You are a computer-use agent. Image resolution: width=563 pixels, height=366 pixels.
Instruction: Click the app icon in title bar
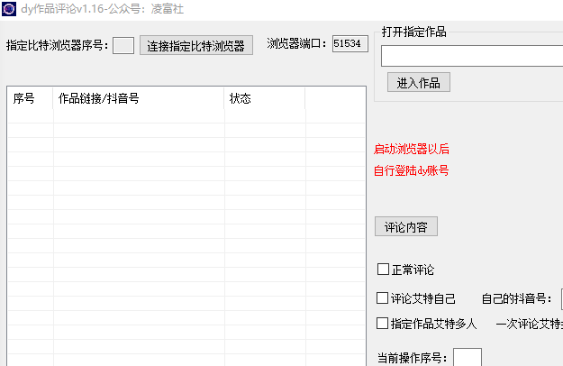pyautogui.click(x=9, y=9)
